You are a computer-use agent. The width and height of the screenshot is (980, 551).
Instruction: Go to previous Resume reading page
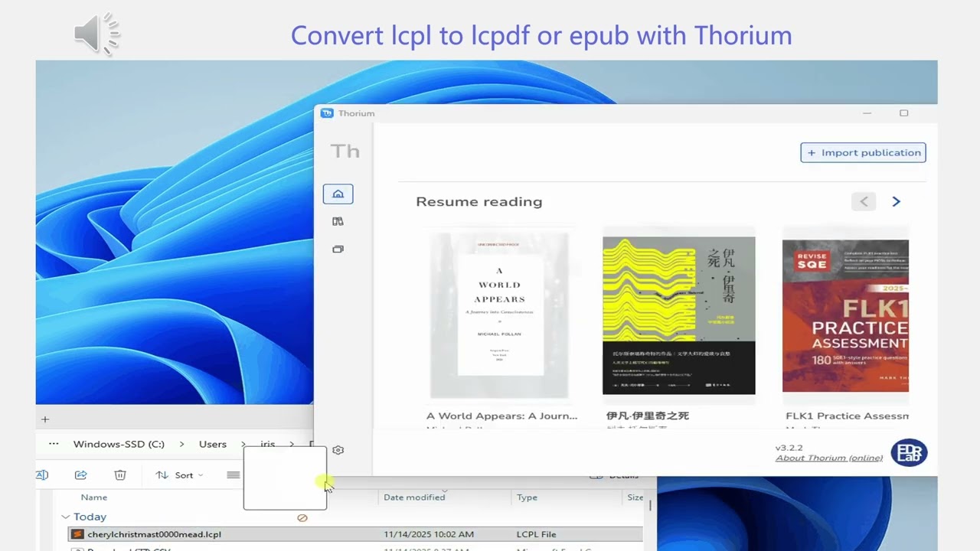click(864, 201)
